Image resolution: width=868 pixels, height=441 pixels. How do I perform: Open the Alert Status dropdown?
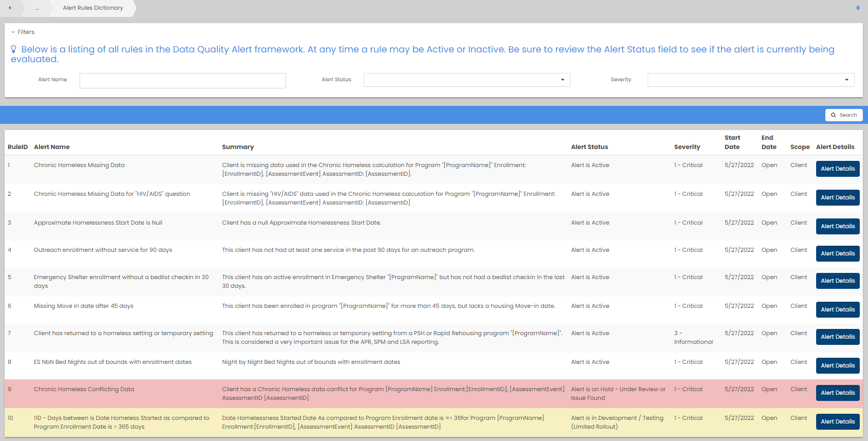[x=466, y=80]
